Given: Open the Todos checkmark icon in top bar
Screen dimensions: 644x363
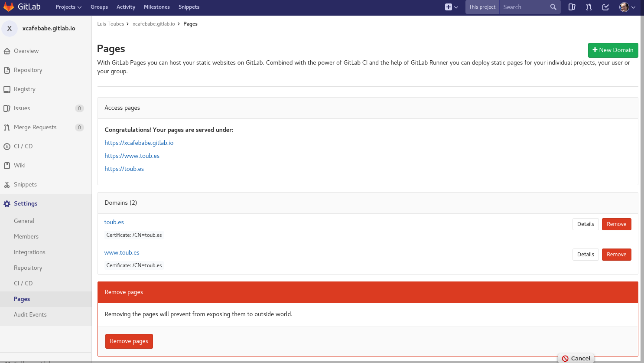Looking at the screenshot, I should pyautogui.click(x=605, y=7).
